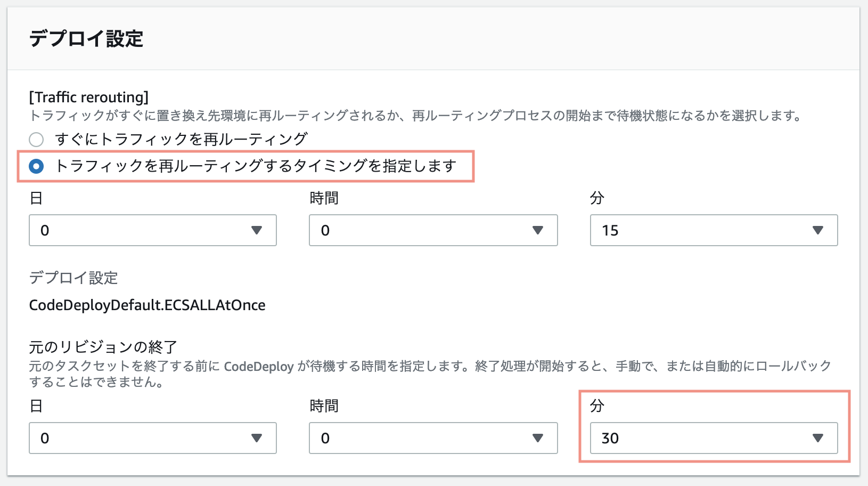Open Traffic rerouting 日 dropdown showing 0
This screenshot has width=868, height=486.
coord(144,230)
